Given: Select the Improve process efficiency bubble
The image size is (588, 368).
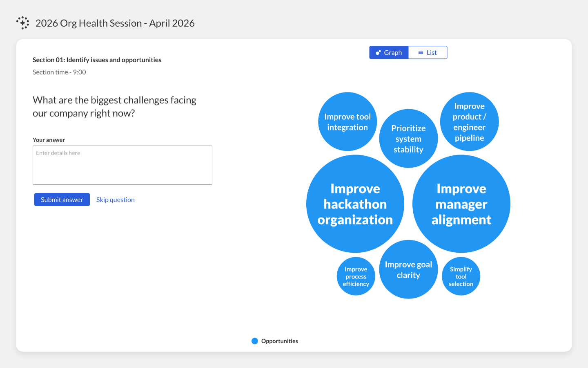Looking at the screenshot, I should click(356, 276).
